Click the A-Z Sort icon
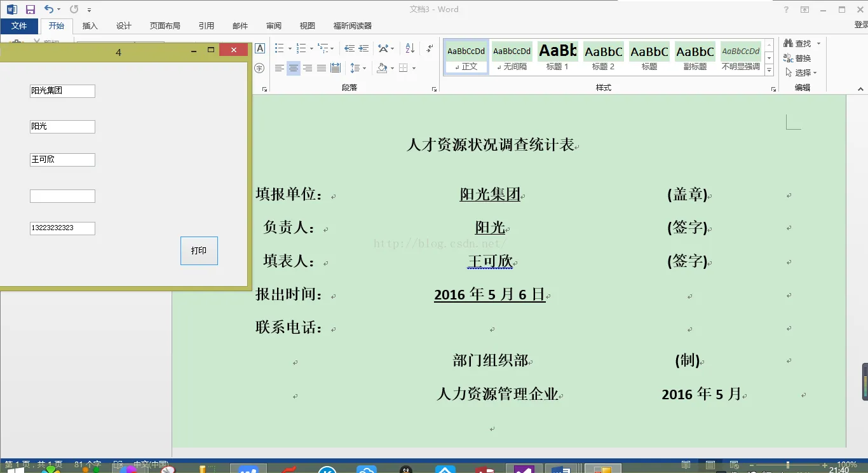This screenshot has width=868, height=473. (410, 48)
